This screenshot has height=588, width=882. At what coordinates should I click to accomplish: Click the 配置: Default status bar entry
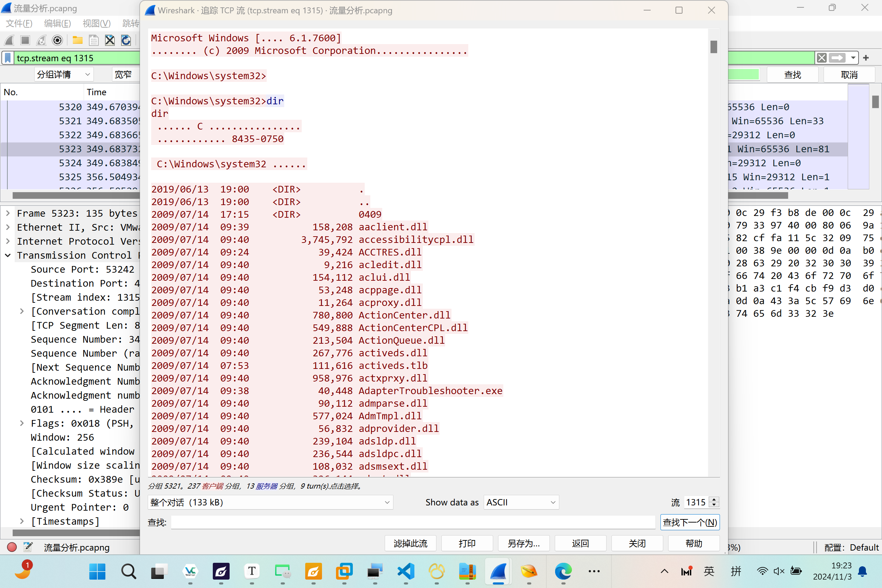click(851, 547)
